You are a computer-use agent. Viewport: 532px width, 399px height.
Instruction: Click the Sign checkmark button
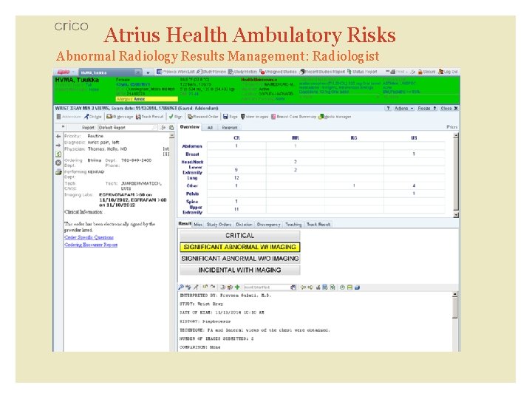[175, 117]
